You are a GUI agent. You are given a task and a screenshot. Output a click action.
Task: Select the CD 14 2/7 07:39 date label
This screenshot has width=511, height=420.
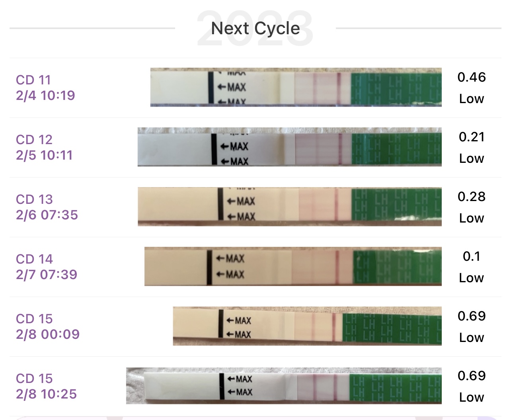(x=46, y=267)
